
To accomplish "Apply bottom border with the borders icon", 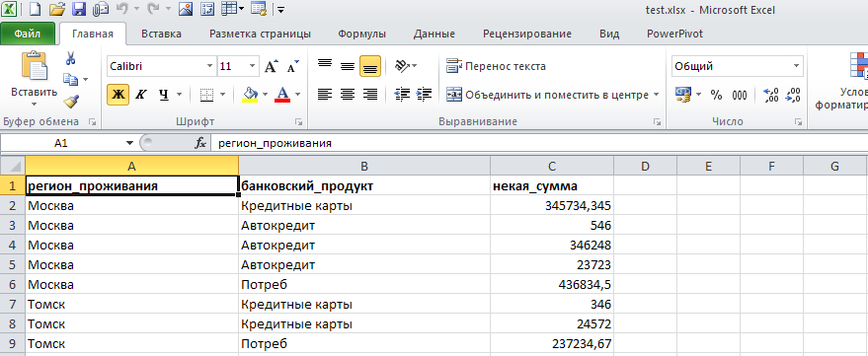I will (206, 95).
